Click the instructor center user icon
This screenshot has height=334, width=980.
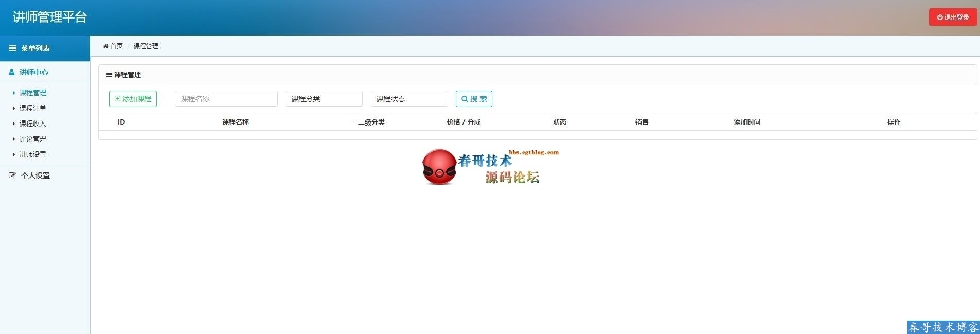[12, 72]
